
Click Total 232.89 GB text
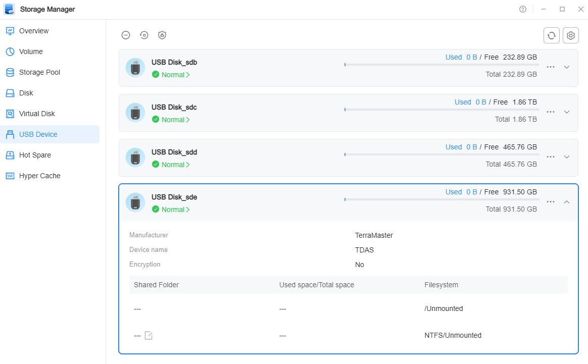pyautogui.click(x=511, y=74)
